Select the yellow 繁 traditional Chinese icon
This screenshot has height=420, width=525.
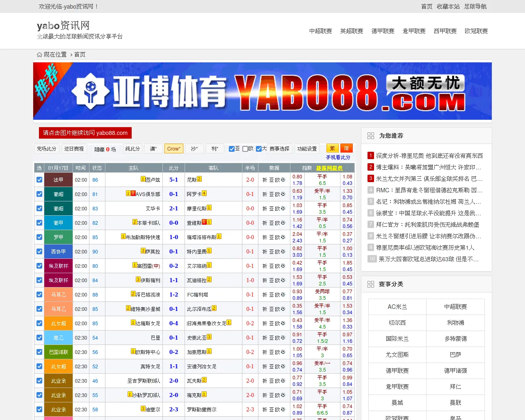point(332,148)
